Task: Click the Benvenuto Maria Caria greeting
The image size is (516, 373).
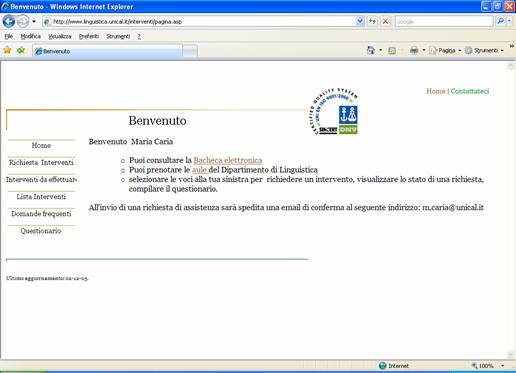Action: click(131, 142)
